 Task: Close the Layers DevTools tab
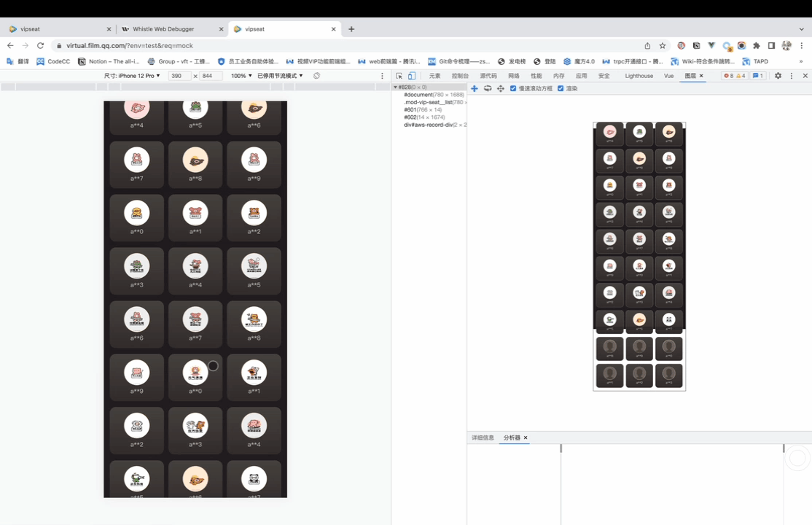[701, 76]
